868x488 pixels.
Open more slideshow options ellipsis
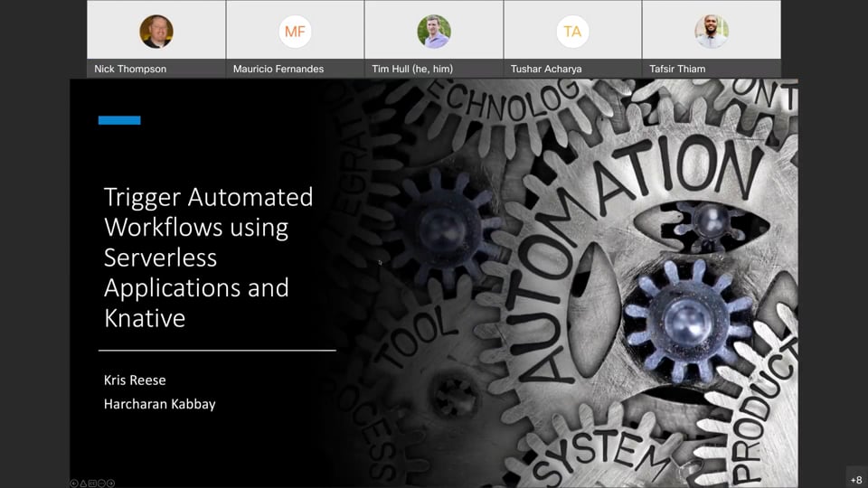[102, 483]
